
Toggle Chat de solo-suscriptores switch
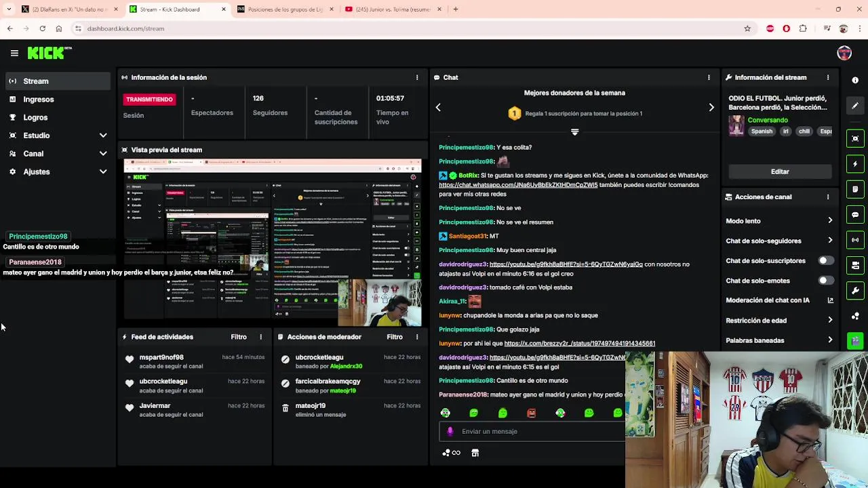tap(825, 260)
